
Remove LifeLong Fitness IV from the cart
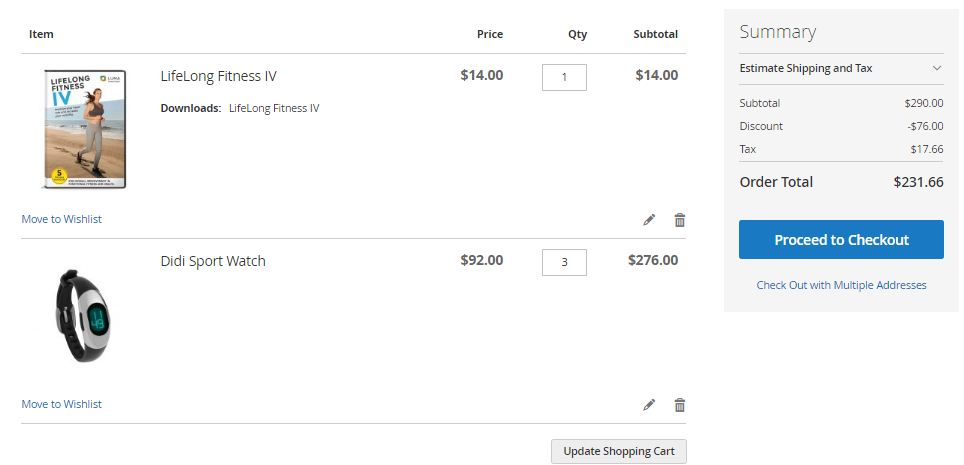[x=680, y=220]
